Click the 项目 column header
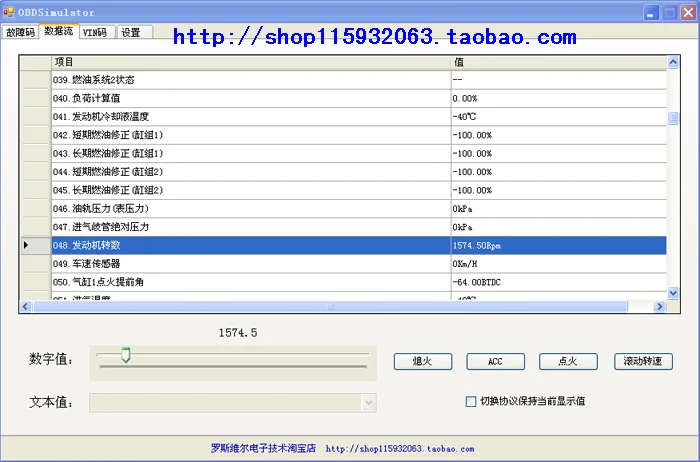 [251, 62]
